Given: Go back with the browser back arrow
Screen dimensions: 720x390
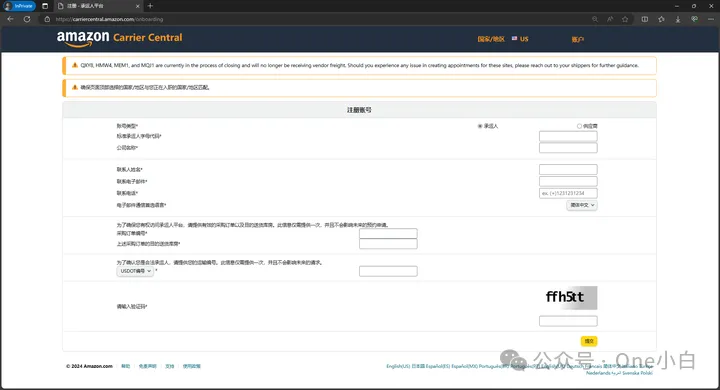Looking at the screenshot, I should pyautogui.click(x=11, y=19).
